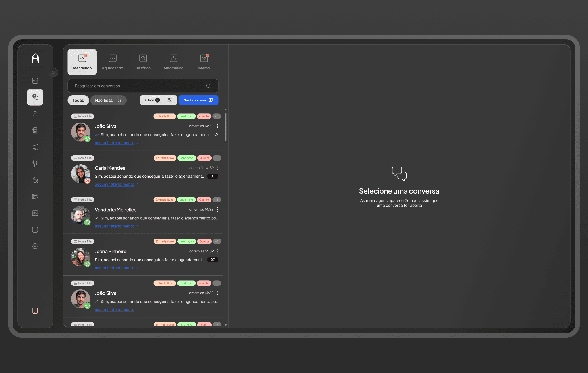
Task: Switch to the Histórico tab
Action: (143, 62)
